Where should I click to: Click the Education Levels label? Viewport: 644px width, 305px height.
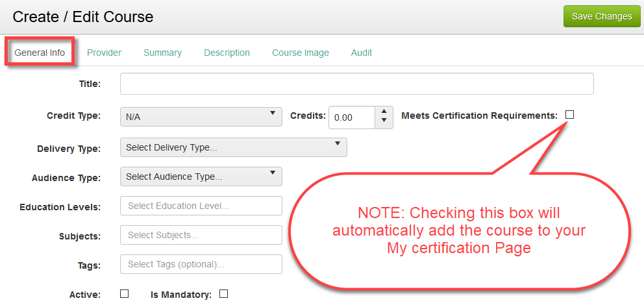tap(60, 207)
